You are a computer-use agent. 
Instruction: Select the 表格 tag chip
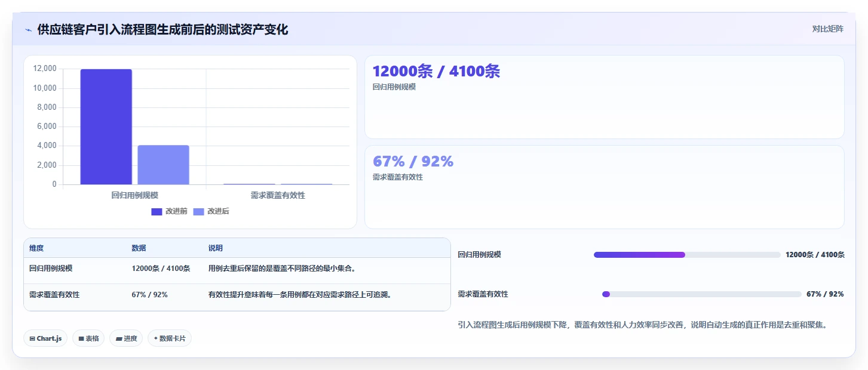[x=88, y=338]
